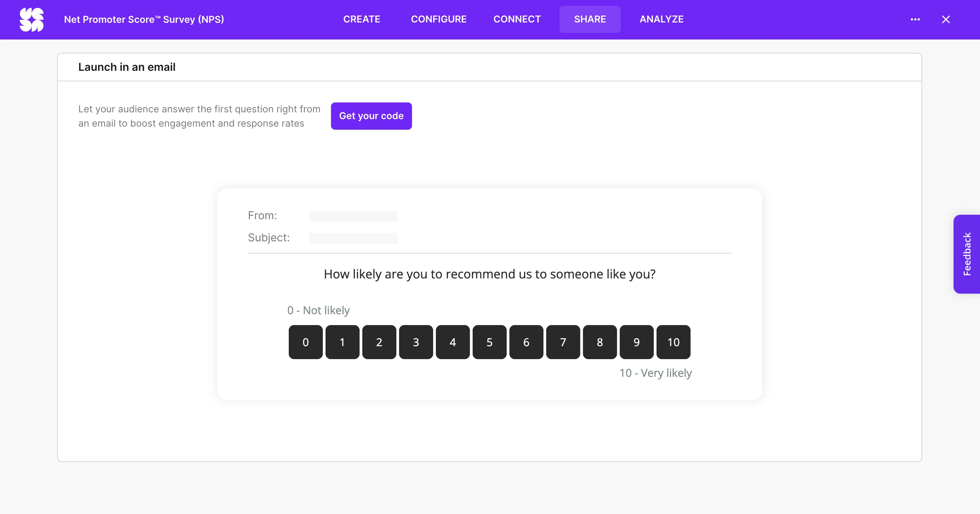This screenshot has width=980, height=514.
Task: Switch to the CREATE tab
Action: (x=361, y=19)
